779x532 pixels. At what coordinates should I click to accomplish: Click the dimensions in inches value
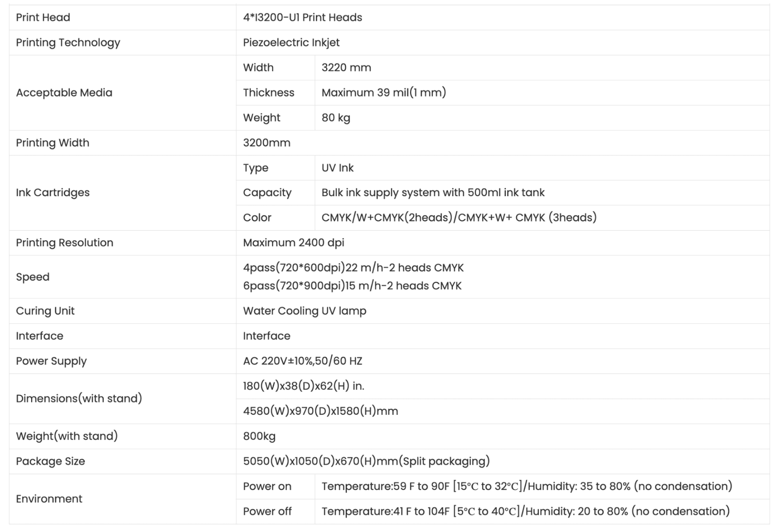click(x=303, y=386)
